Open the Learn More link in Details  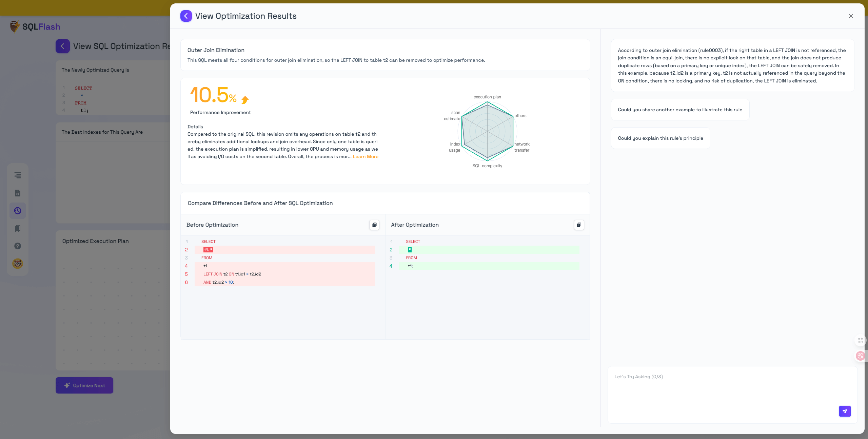[x=366, y=156]
